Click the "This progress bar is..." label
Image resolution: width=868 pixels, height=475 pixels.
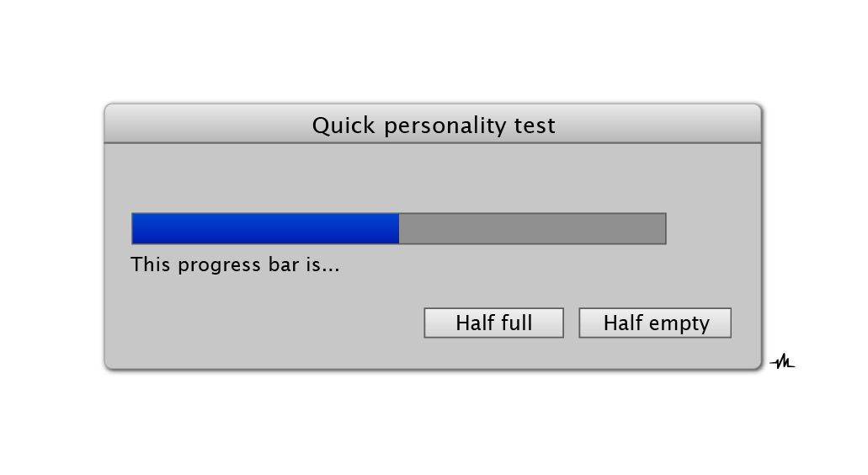pyautogui.click(x=235, y=265)
